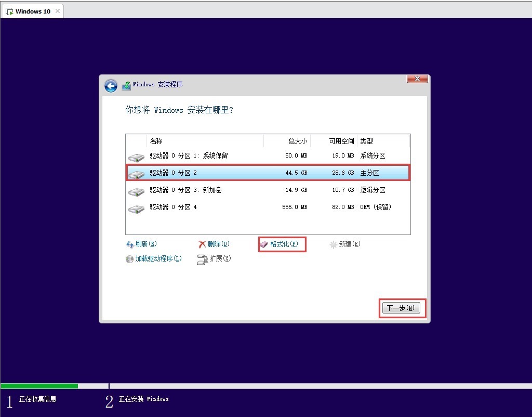This screenshot has width=532, height=417.
Task: Click the heading 你想将 Windows 安装在哪里?
Action: pos(179,110)
